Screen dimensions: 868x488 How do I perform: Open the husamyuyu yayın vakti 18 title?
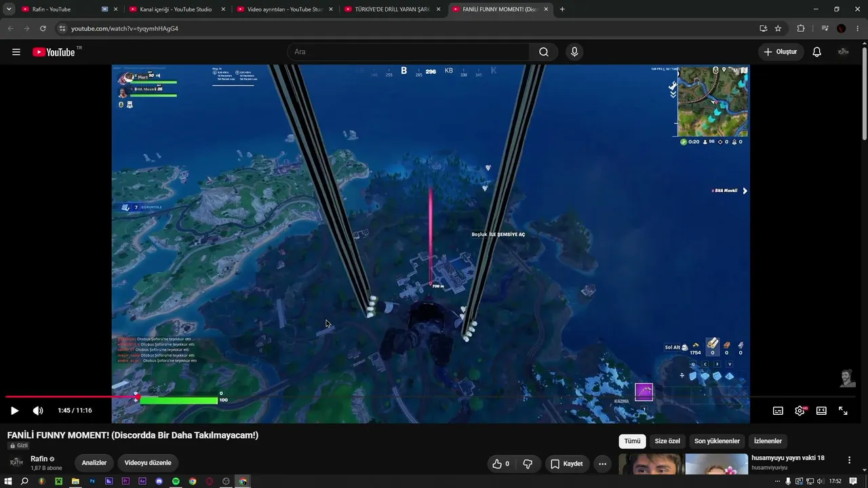788,458
